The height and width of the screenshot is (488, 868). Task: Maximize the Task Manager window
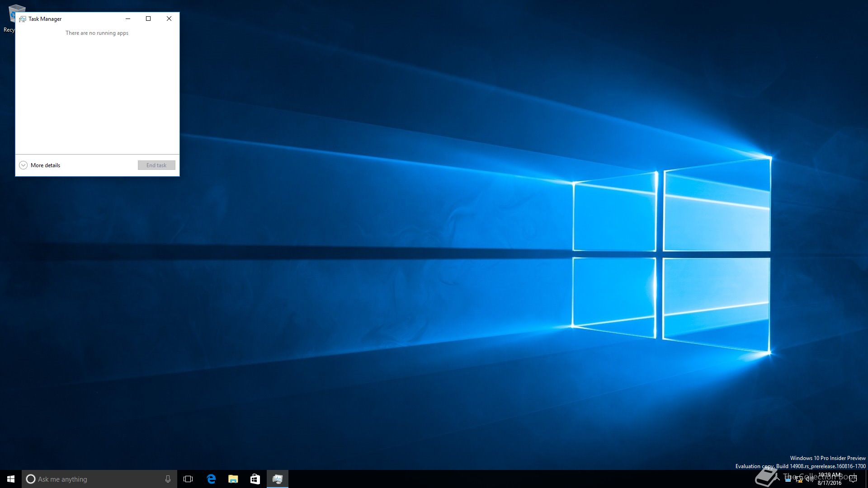148,19
